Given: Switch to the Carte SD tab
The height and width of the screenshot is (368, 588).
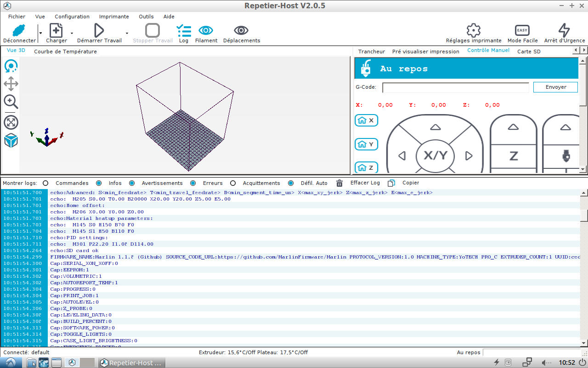Looking at the screenshot, I should pyautogui.click(x=529, y=52).
